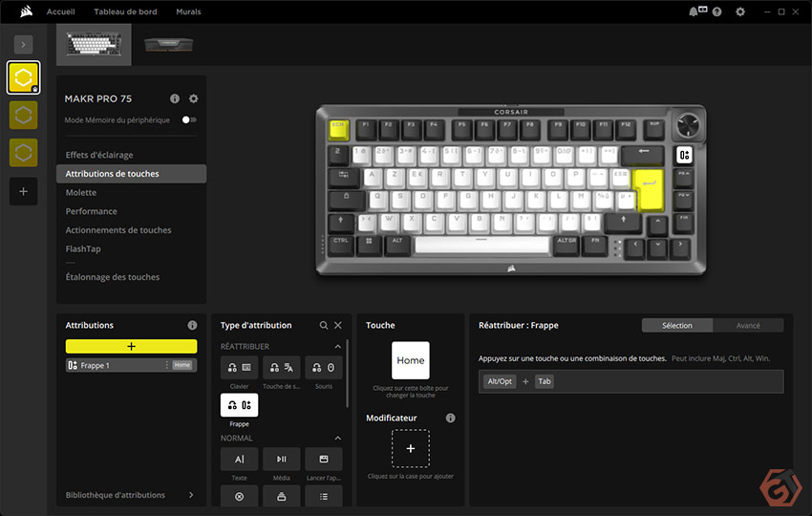Collapse the NORMAL section
The image size is (812, 516).
click(x=337, y=439)
